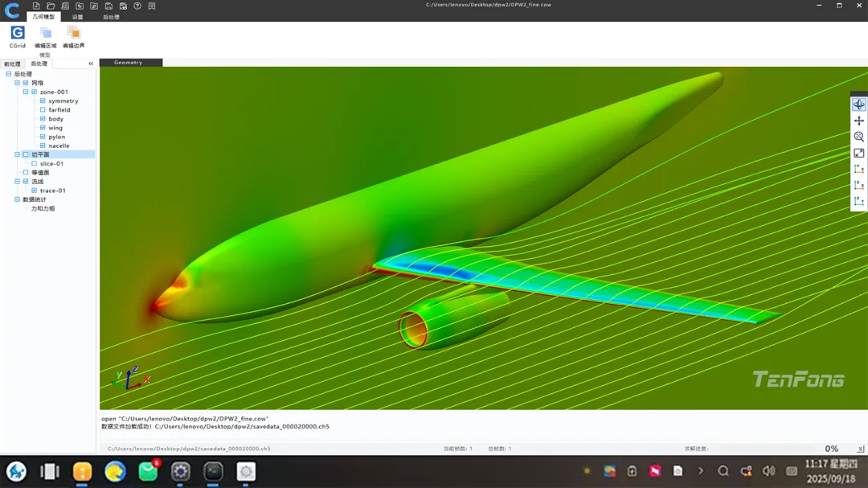The height and width of the screenshot is (488, 868).
Task: Switch to the XY plane view
Action: pos(858,169)
